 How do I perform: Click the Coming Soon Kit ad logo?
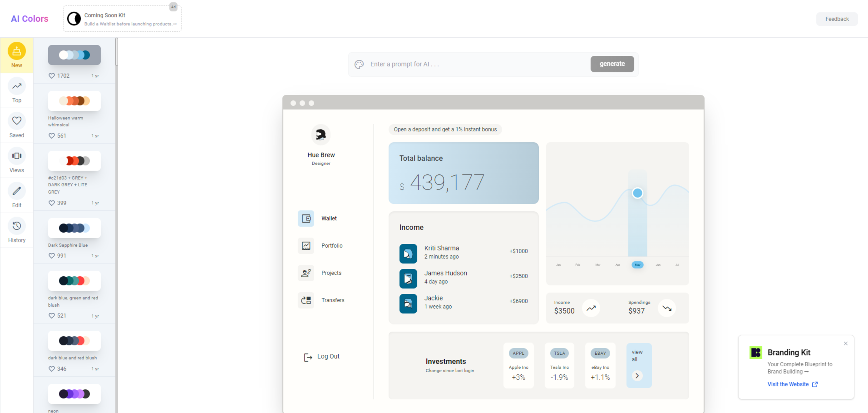tap(74, 19)
